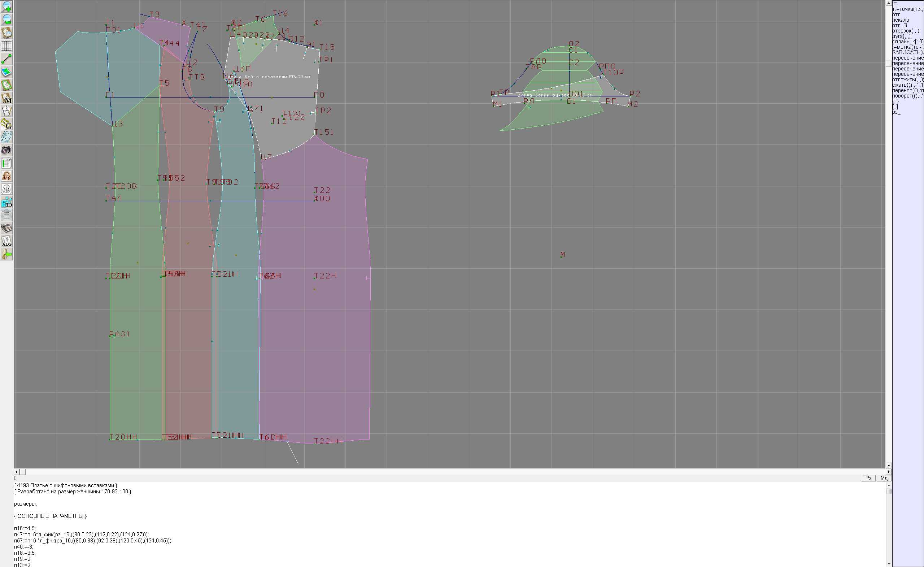The image size is (924, 567).
Task: Click the ALG algorithm icon
Action: tap(6, 241)
